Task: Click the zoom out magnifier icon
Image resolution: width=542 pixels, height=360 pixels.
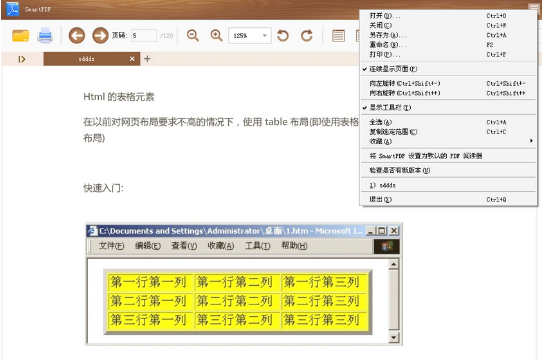Action: point(193,35)
